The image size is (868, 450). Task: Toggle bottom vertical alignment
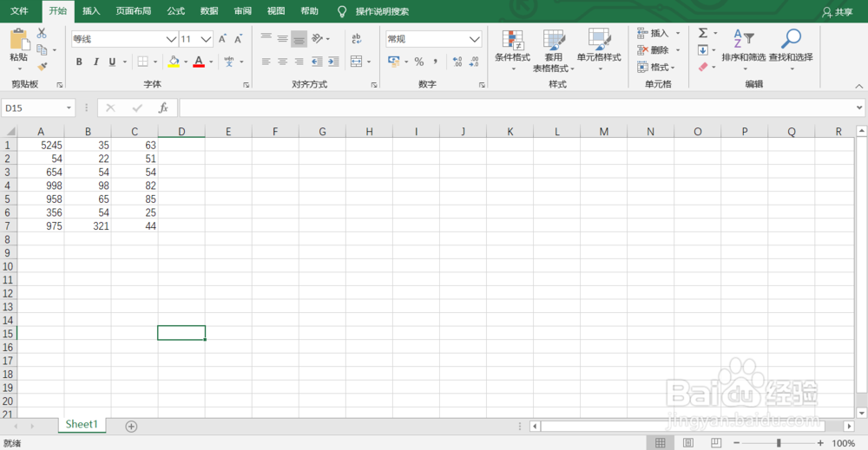click(299, 39)
